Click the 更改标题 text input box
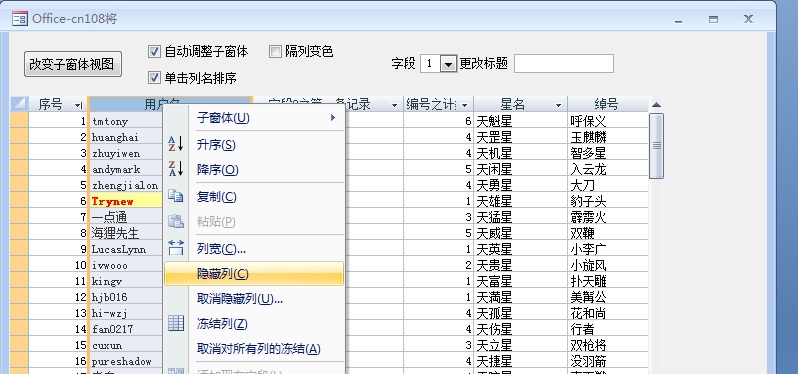Screen dimensions: 798x374 coord(564,64)
